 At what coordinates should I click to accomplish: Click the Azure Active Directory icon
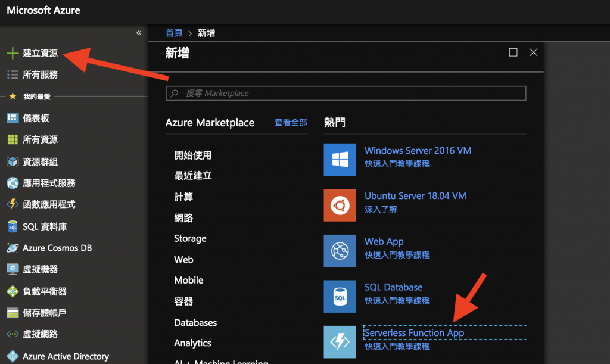(13, 356)
